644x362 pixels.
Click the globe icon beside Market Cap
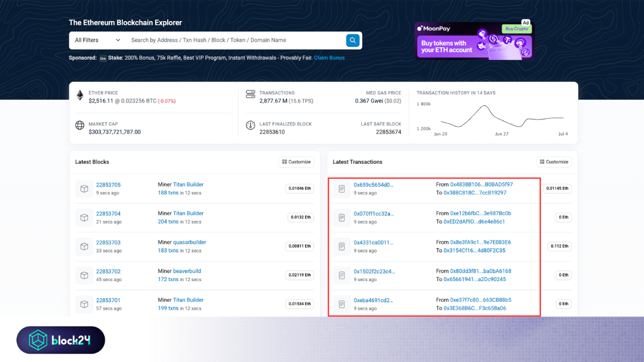(x=80, y=125)
